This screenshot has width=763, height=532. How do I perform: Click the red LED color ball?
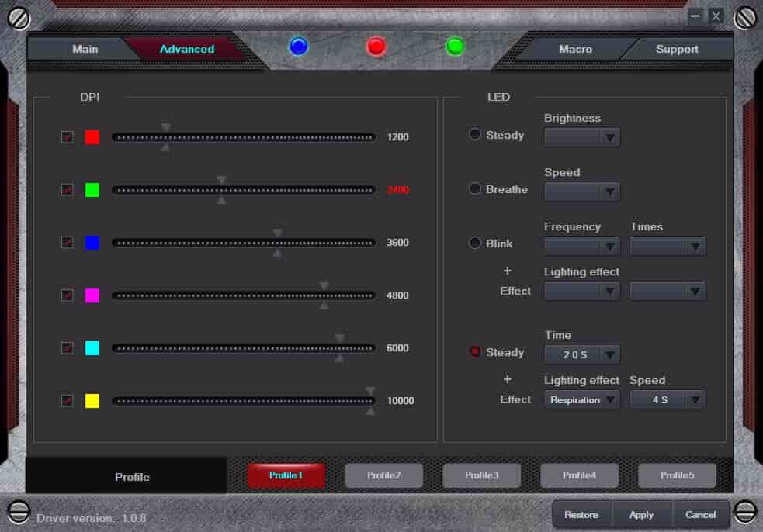(376, 47)
